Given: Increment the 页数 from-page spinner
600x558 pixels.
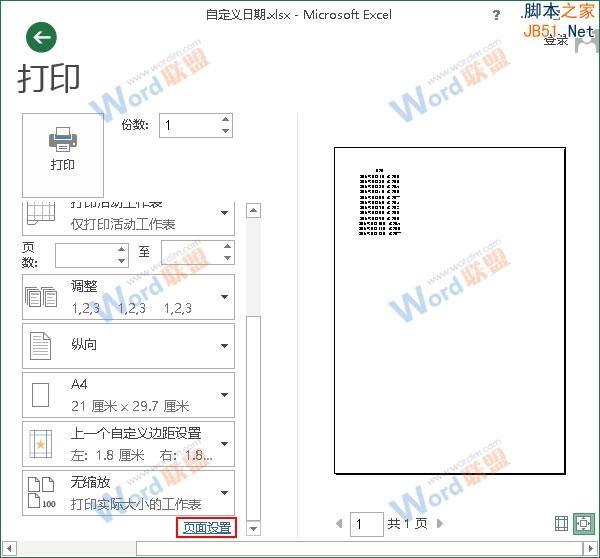Looking at the screenshot, I should 121,249.
